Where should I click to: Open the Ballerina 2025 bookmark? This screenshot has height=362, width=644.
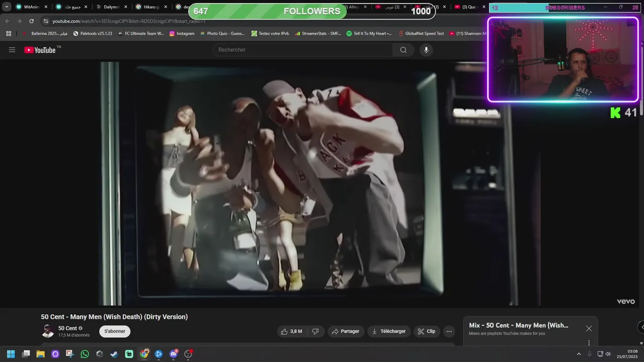tap(45, 33)
